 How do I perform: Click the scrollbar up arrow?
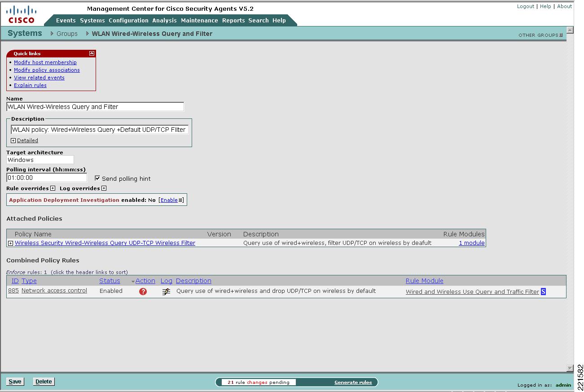[570, 30]
